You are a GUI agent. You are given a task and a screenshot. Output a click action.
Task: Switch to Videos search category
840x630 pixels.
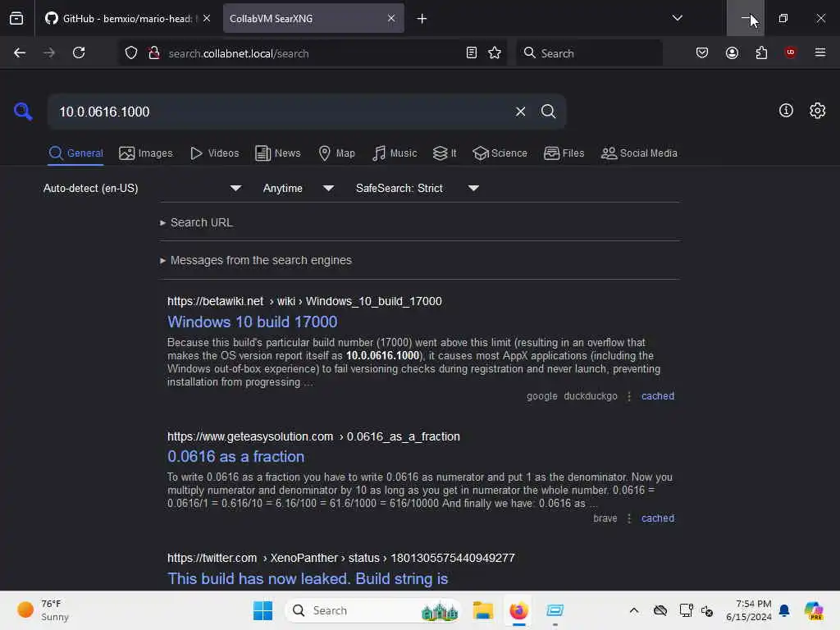pos(214,153)
